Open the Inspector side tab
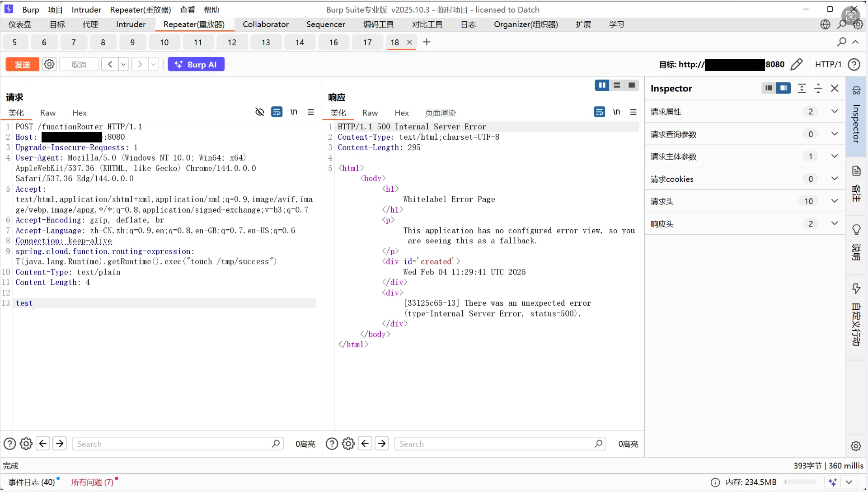 click(x=856, y=116)
